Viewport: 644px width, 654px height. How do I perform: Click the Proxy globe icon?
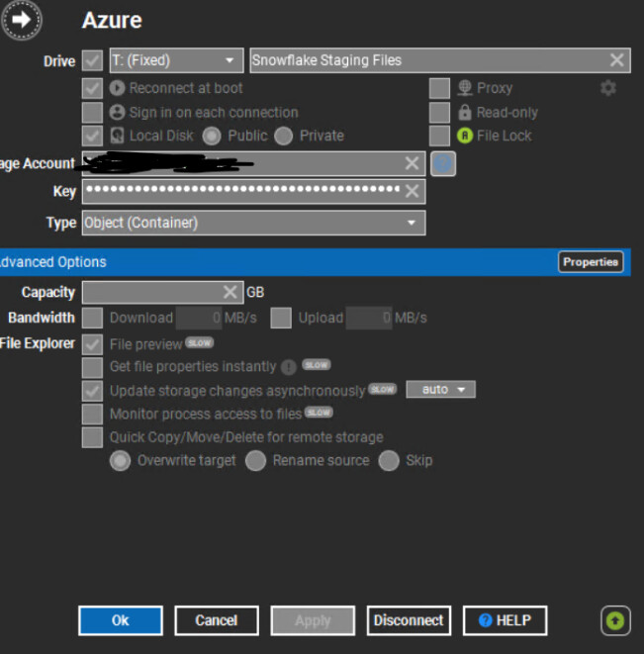pos(465,88)
